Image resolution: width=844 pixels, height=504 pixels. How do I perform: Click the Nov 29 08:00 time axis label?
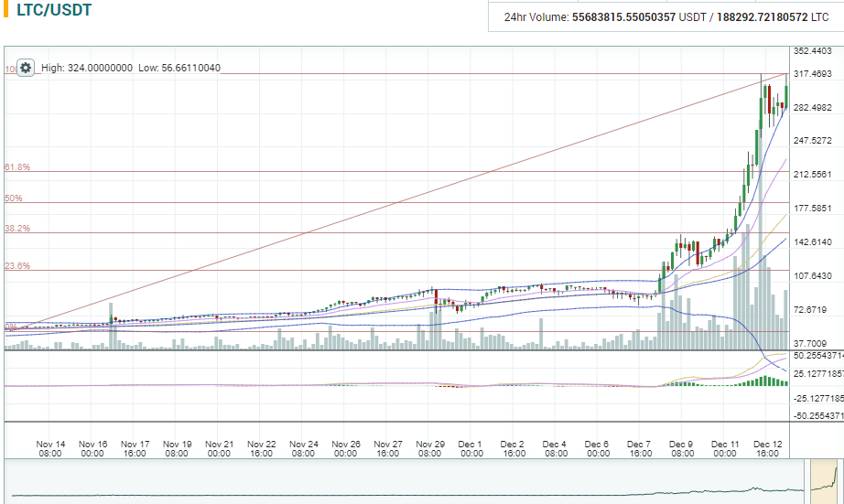click(x=429, y=448)
